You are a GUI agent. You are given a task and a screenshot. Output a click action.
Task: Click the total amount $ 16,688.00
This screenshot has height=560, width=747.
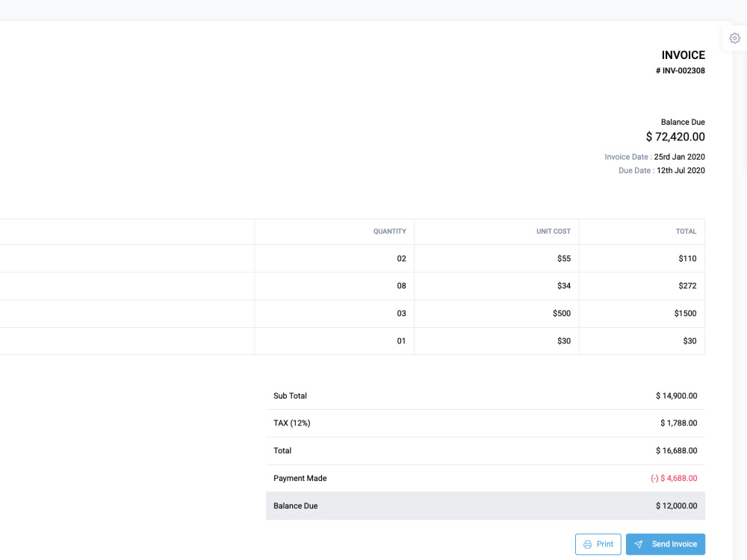click(x=677, y=451)
